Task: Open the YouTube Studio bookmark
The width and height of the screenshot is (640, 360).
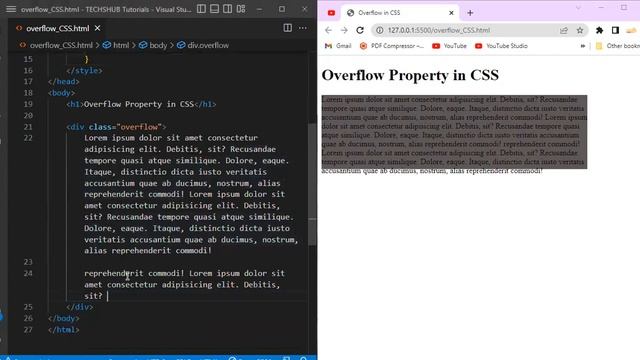Action: pos(501,46)
